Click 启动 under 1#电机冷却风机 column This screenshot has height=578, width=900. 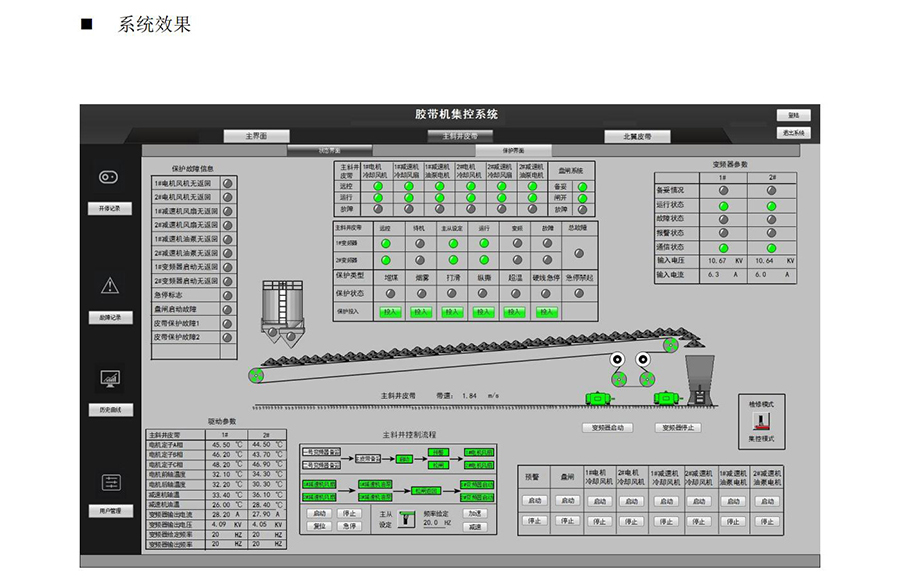[x=599, y=501]
